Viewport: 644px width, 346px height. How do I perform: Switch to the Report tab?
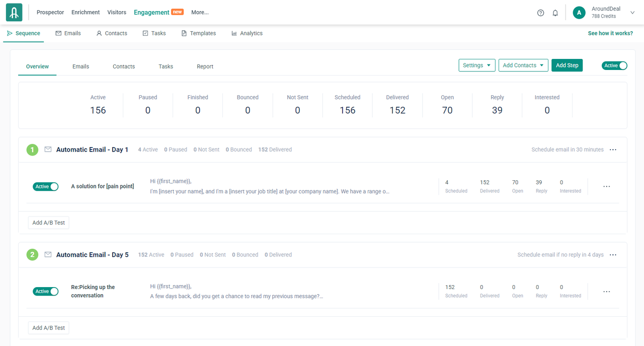205,66
